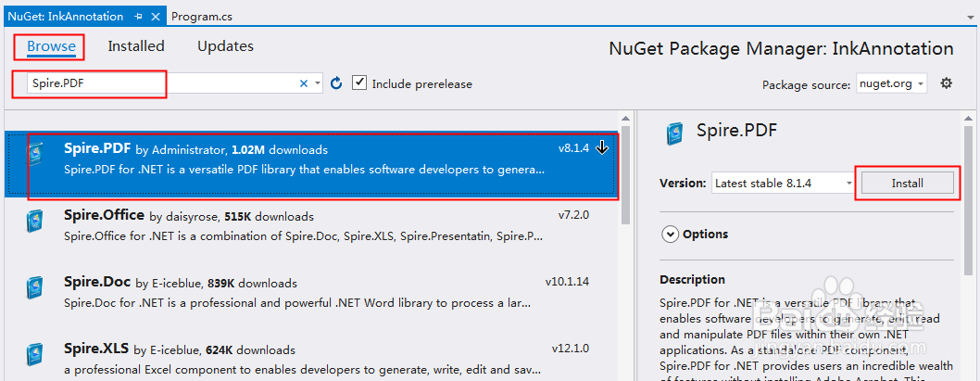Open the Package source dropdown
The image size is (980, 381).
(x=893, y=83)
